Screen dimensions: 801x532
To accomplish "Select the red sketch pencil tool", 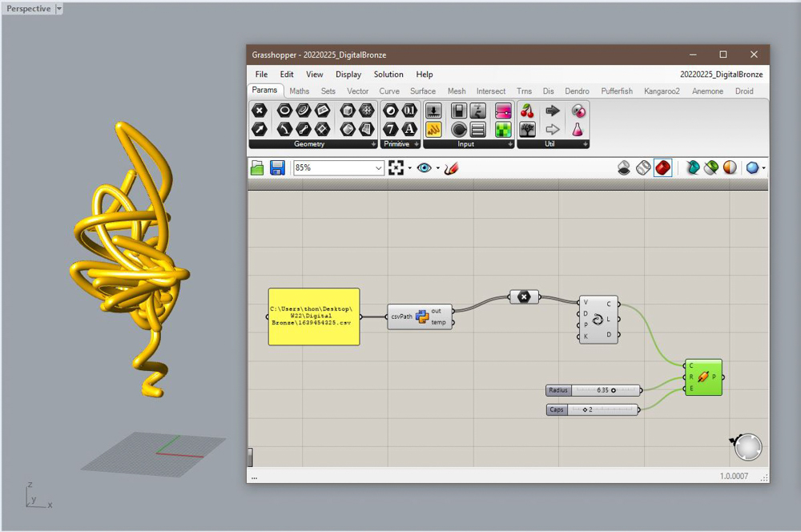I will (x=450, y=167).
